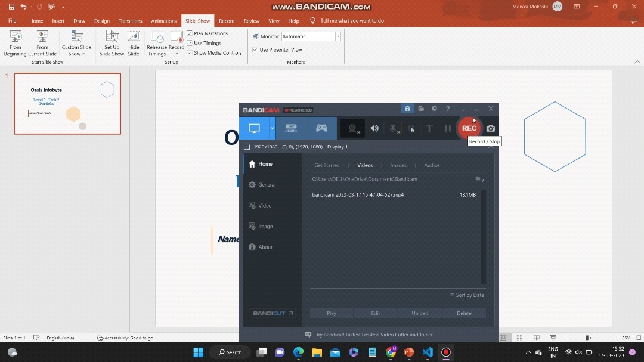Switch to the Images tab in Bandicam
Screen dimensions: 644x362
click(398, 165)
